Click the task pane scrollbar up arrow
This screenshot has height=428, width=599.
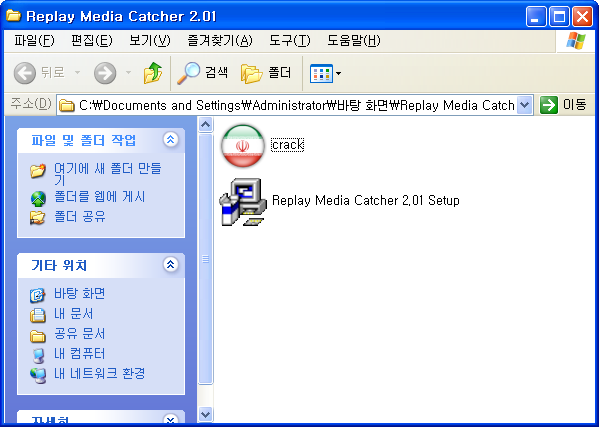[206, 124]
